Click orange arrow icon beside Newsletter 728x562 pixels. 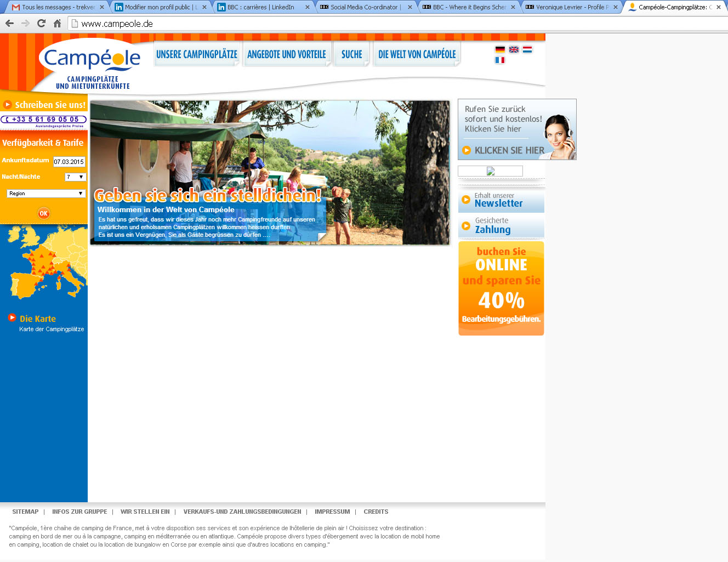pyautogui.click(x=466, y=200)
